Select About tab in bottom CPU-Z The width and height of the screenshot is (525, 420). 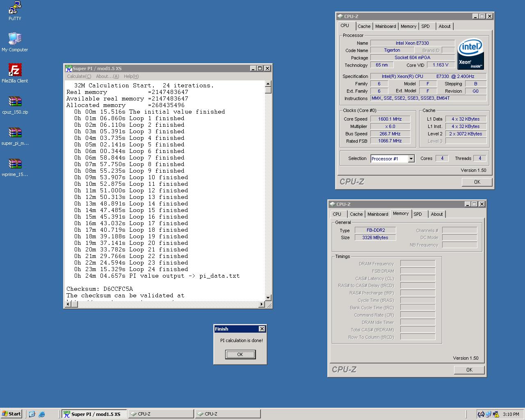click(x=437, y=214)
